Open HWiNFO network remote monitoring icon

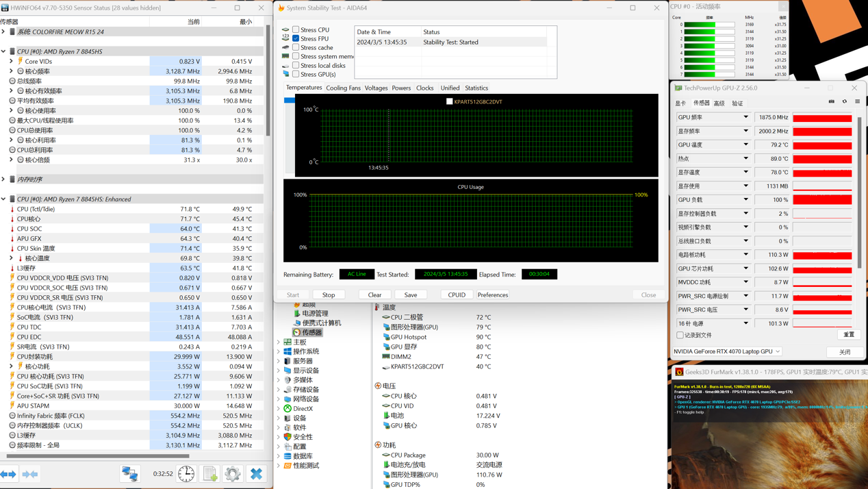click(x=130, y=474)
